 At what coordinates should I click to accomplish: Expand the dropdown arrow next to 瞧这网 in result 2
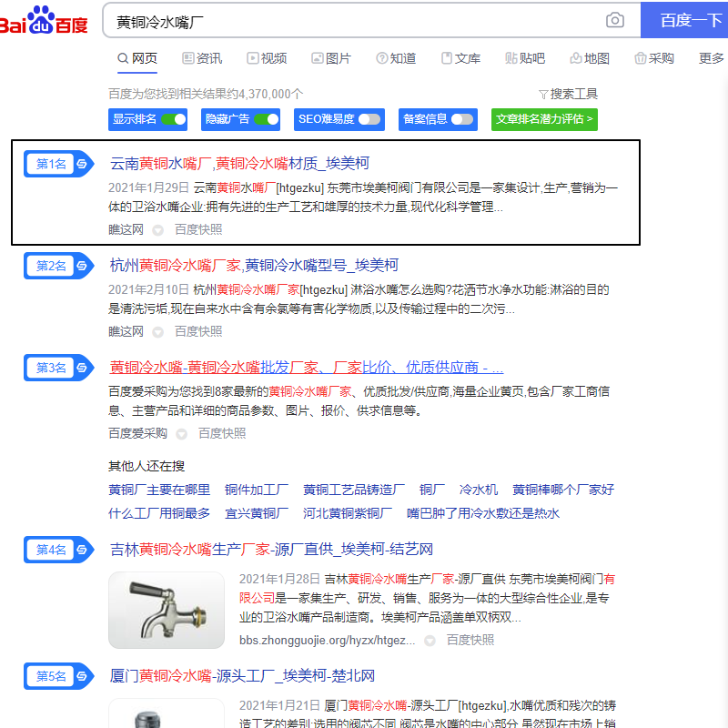(x=157, y=332)
